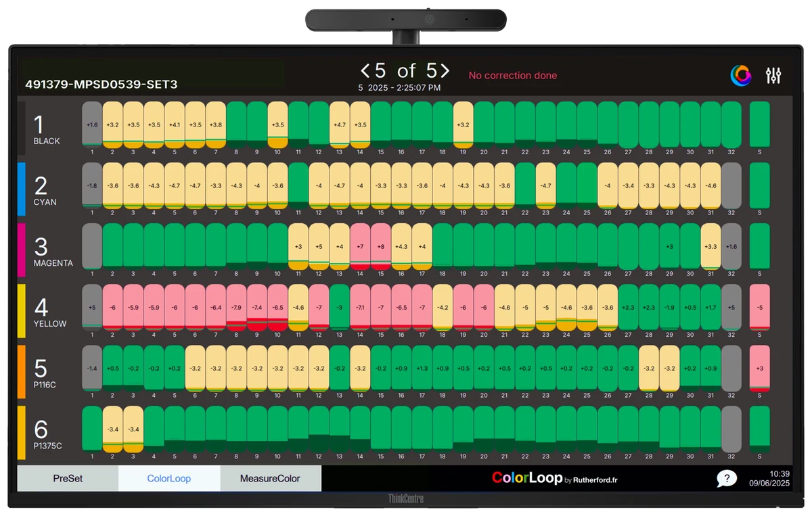Click the 10:39 clock in the footer

click(x=780, y=474)
